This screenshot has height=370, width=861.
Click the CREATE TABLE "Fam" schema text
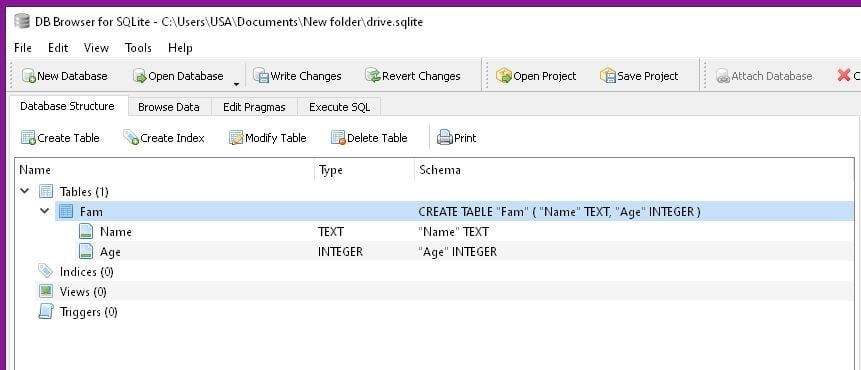(x=559, y=211)
